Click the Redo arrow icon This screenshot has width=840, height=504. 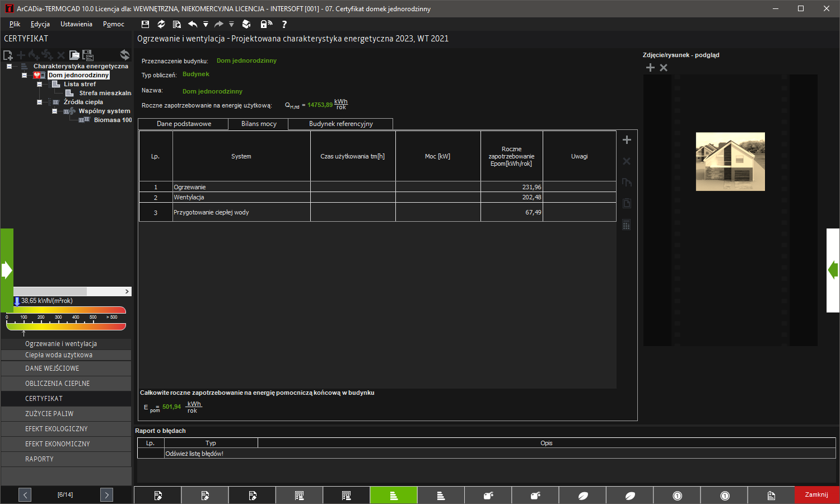(x=219, y=24)
